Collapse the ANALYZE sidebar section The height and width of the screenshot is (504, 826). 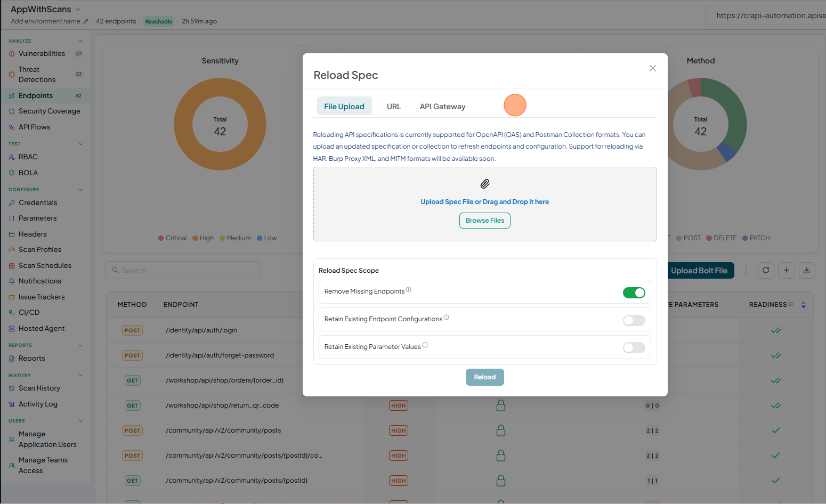81,41
